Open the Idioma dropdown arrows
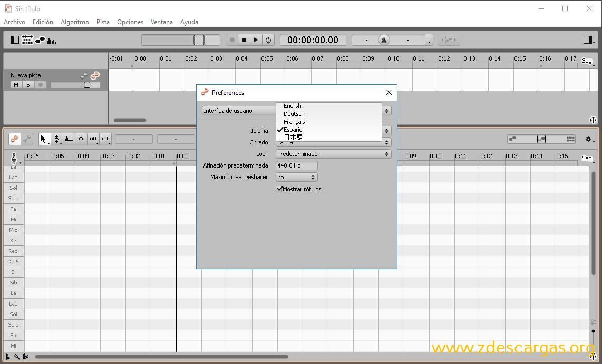602x364 pixels. (386, 131)
